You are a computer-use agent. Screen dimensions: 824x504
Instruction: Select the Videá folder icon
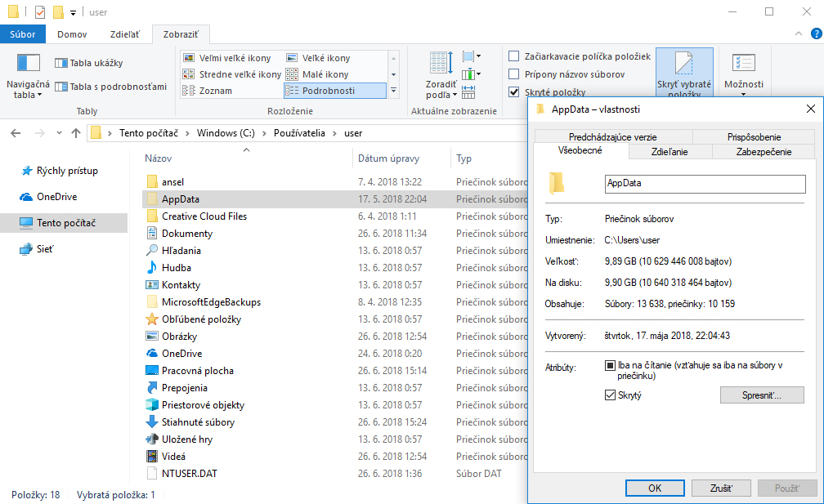pos(152,457)
